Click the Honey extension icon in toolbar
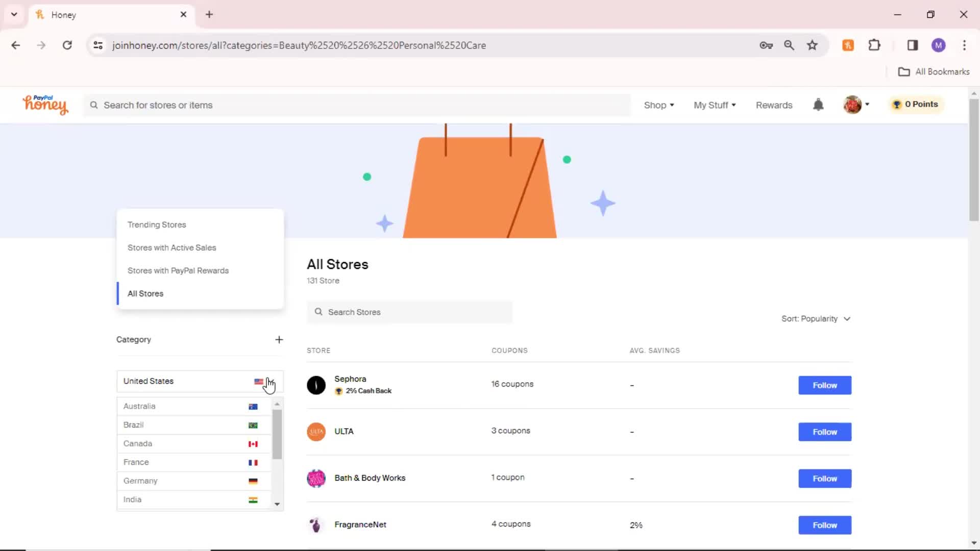980x551 pixels. (x=849, y=45)
